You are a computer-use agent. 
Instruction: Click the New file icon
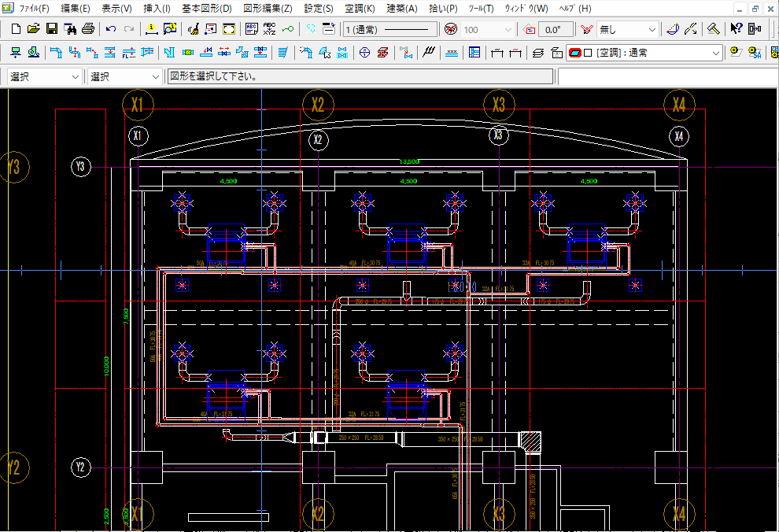pos(15,29)
